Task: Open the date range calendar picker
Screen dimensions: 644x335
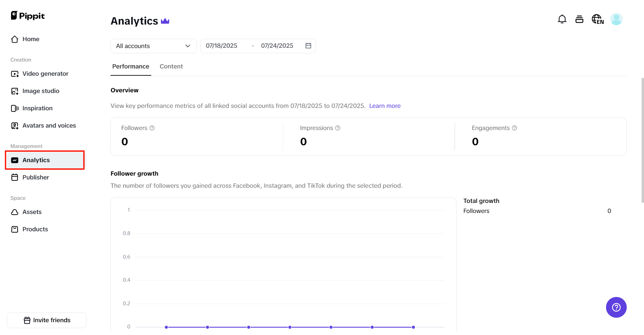Action: point(308,46)
